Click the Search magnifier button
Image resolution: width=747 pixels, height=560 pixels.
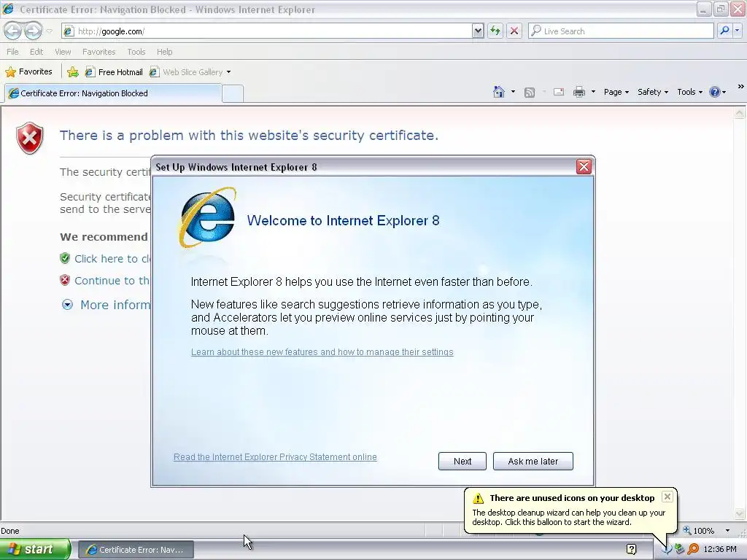point(724,31)
